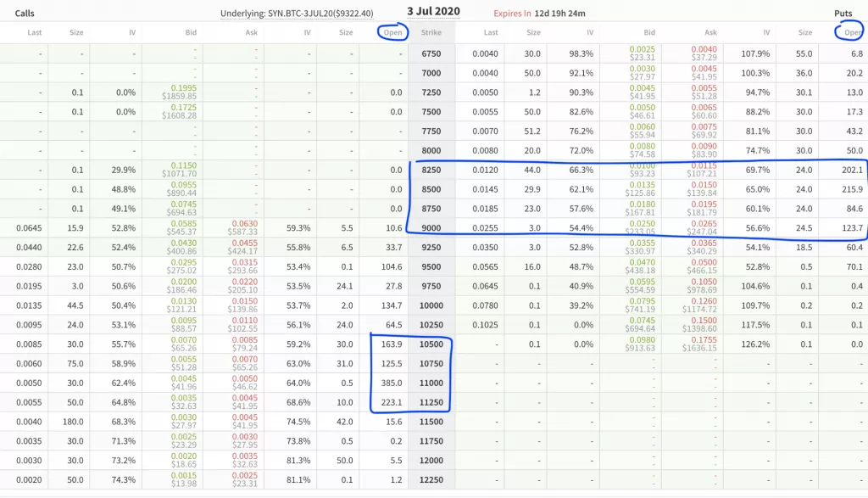Select the 10500 strike price cell

point(431,344)
